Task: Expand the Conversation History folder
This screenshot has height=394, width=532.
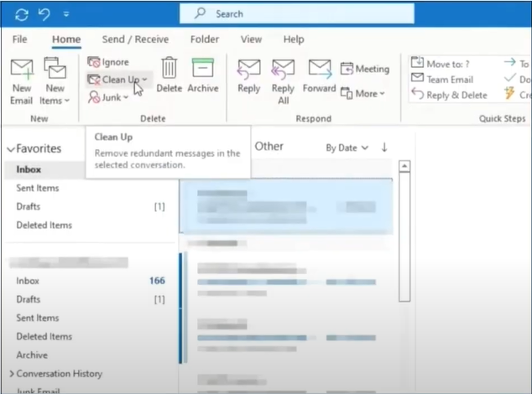Action: (x=12, y=374)
